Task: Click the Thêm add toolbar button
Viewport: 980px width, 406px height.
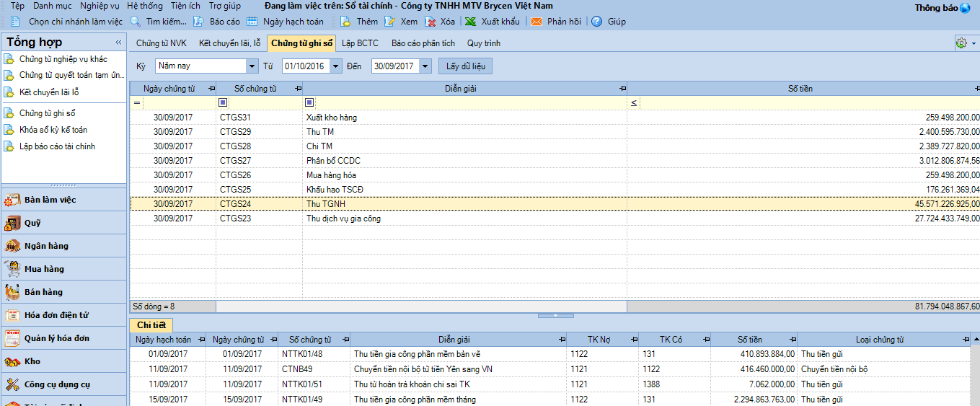Action: coord(359,22)
